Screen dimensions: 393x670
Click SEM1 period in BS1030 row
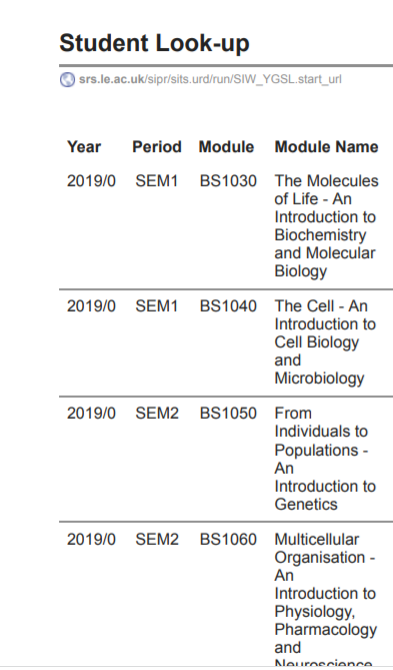157,181
